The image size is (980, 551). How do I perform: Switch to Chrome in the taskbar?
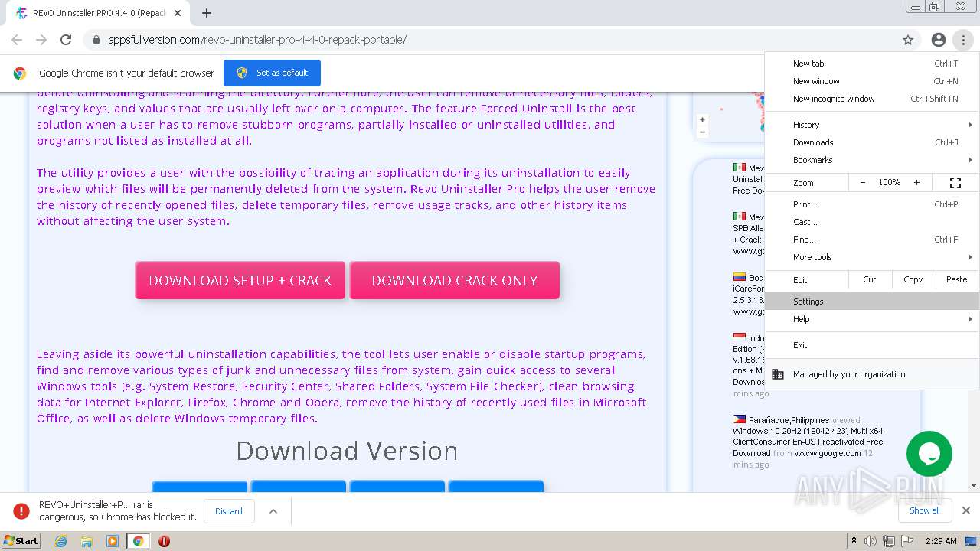coord(138,541)
